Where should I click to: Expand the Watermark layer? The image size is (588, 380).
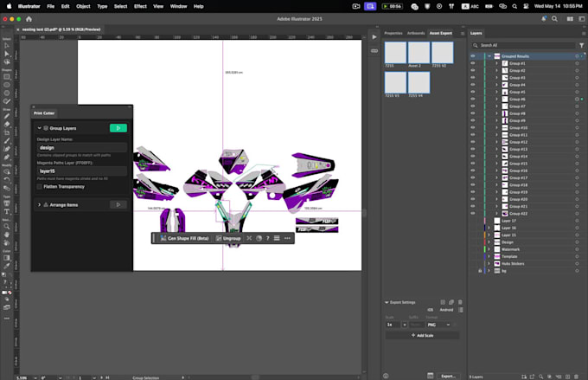(489, 249)
